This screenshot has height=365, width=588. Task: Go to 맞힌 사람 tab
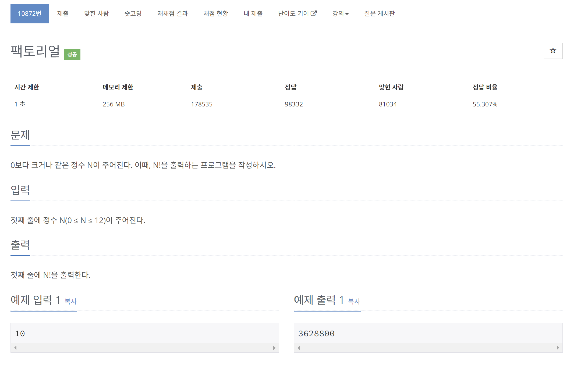coord(96,13)
